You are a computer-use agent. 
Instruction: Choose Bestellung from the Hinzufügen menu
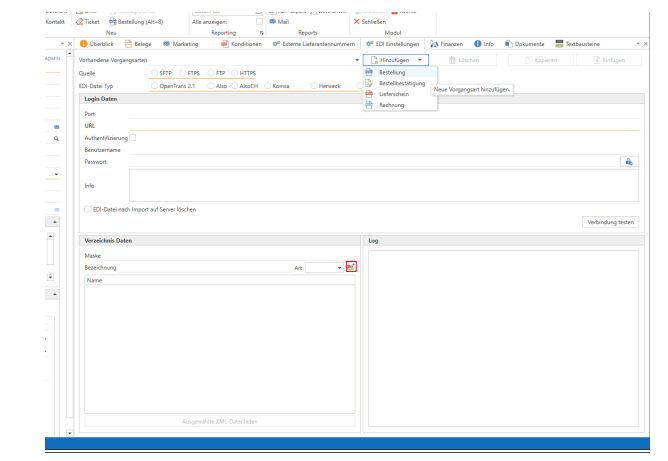pos(392,73)
